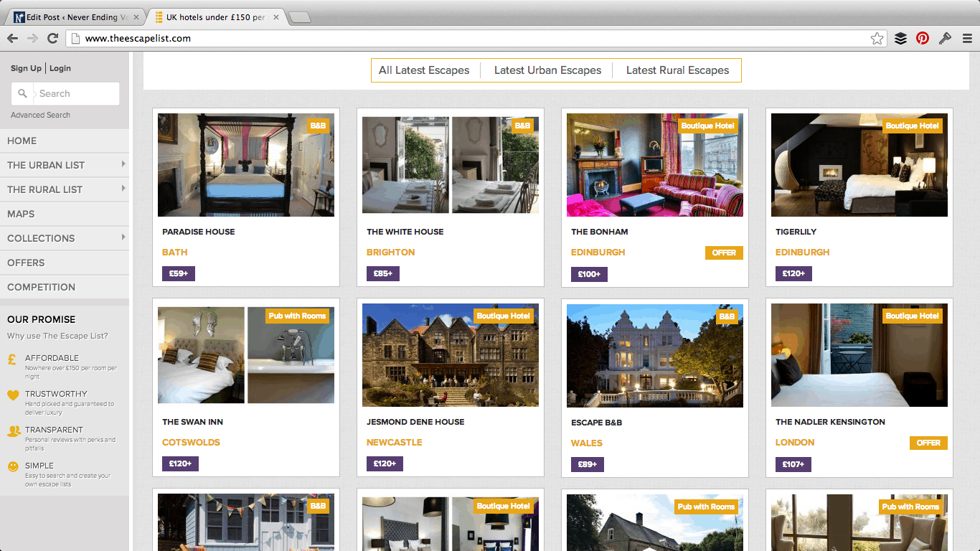The image size is (980, 551).
Task: Expand the COLLECTIONS submenu arrow
Action: click(x=123, y=237)
